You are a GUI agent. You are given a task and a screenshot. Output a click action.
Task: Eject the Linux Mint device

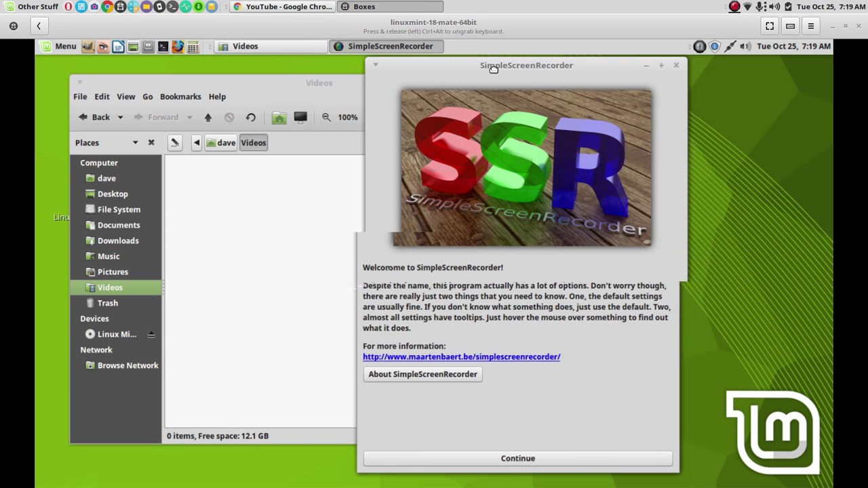pos(151,334)
